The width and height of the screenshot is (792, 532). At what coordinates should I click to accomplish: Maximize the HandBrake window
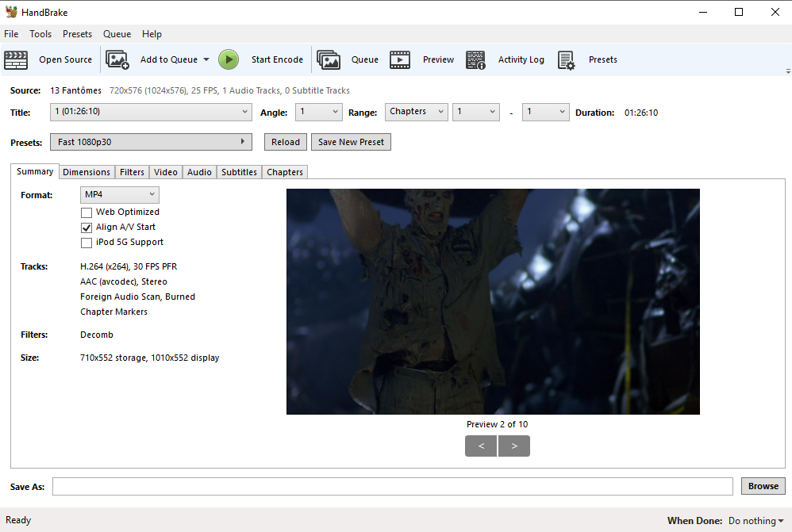(x=739, y=12)
